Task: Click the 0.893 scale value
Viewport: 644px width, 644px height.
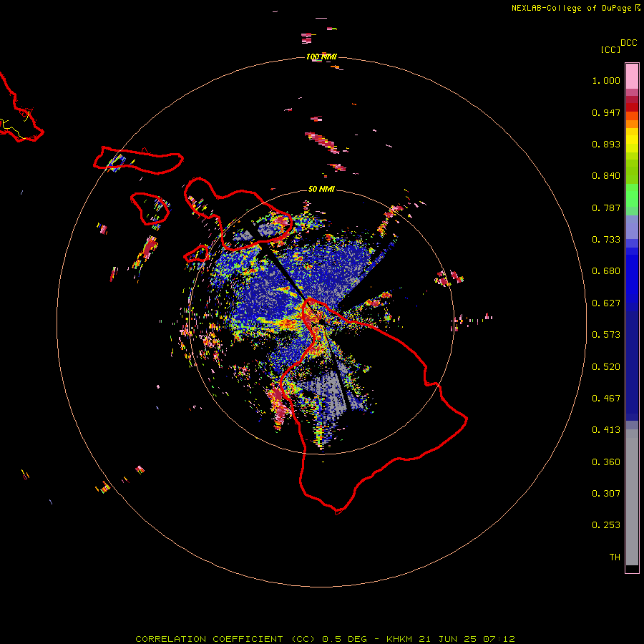Action: pos(606,144)
